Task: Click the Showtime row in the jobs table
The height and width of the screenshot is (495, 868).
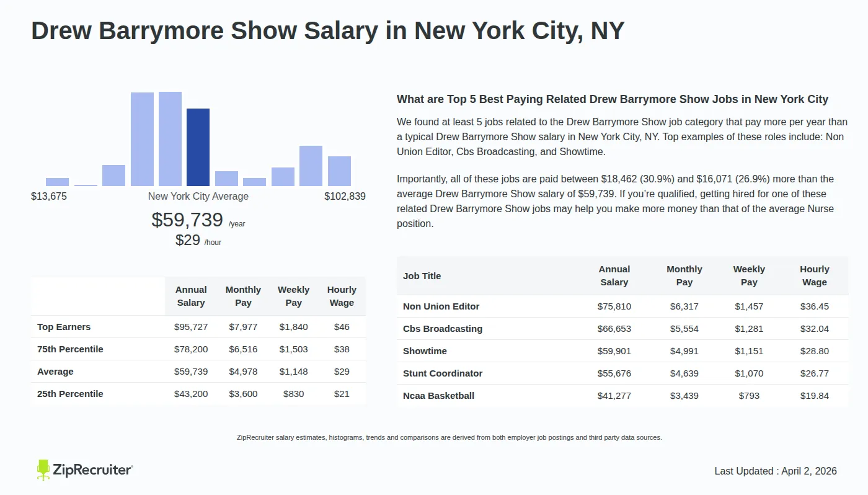Action: click(425, 350)
